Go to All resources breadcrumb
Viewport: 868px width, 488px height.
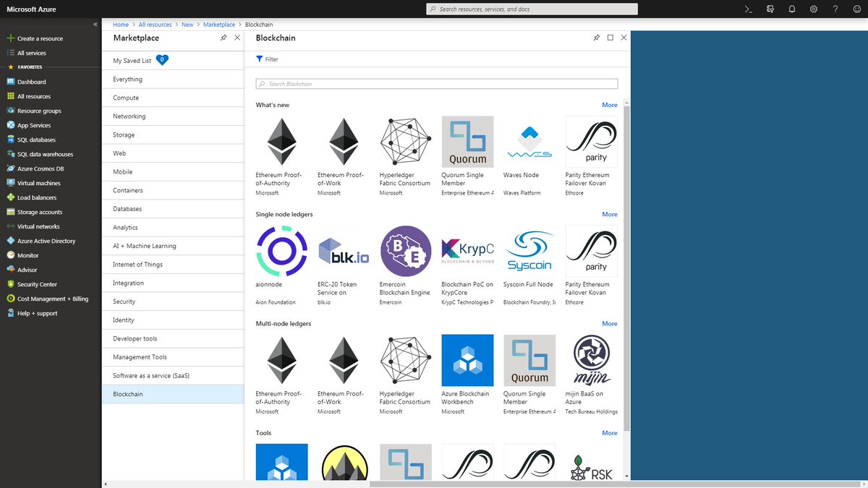(x=155, y=25)
